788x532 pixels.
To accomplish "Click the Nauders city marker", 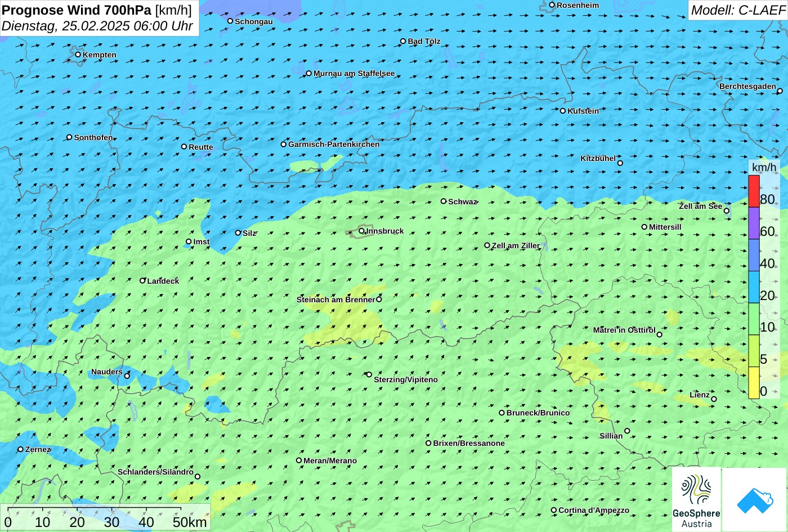I will 127,376.
